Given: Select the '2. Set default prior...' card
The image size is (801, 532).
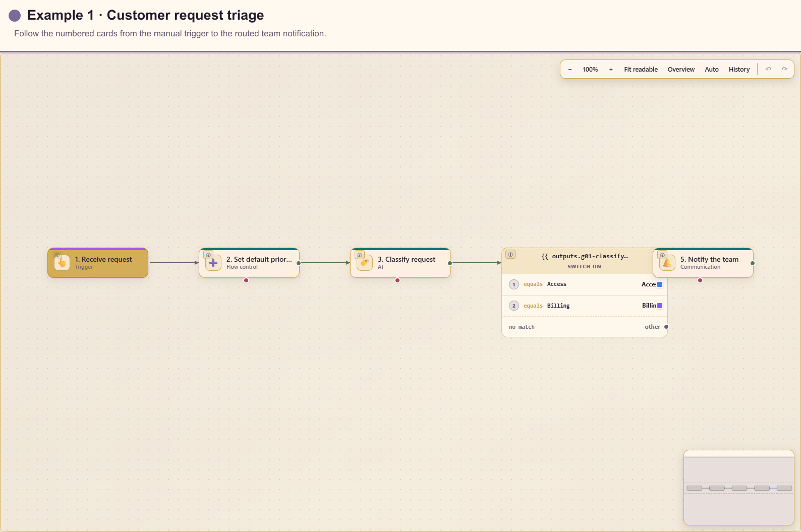Looking at the screenshot, I should [x=249, y=263].
